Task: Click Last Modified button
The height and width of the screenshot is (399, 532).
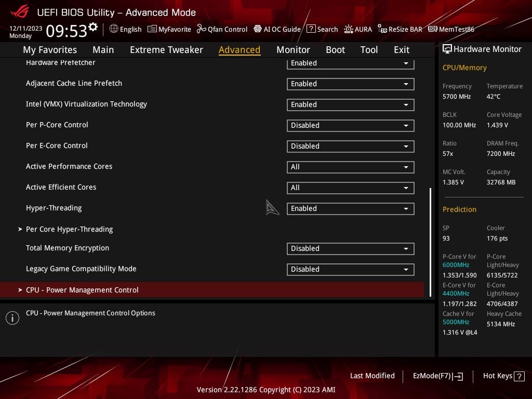Action: click(x=372, y=376)
